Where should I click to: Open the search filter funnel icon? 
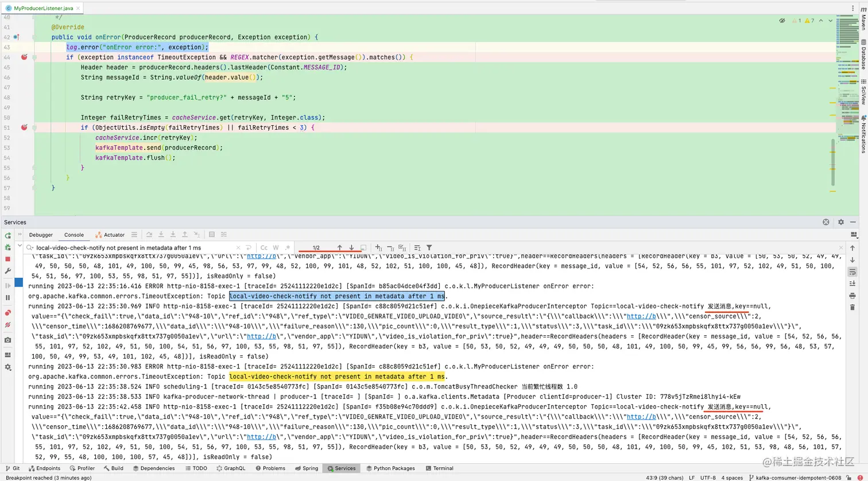(429, 247)
